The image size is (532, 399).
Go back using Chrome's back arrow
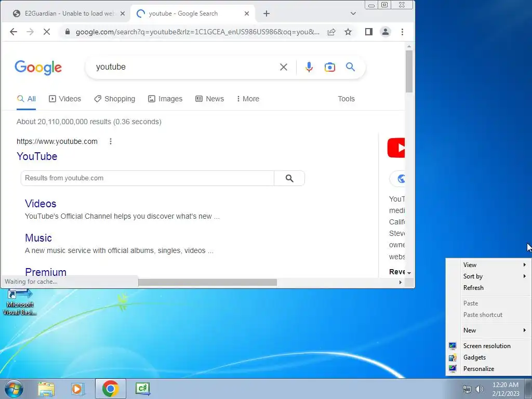click(x=13, y=32)
